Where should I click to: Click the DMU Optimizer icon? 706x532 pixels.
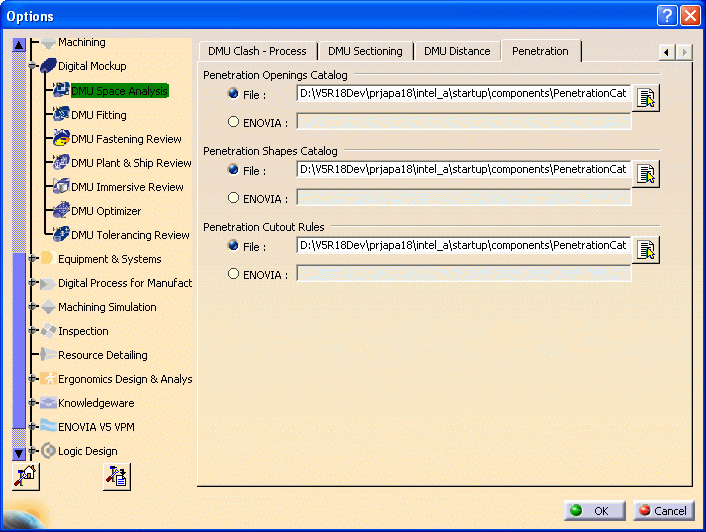click(x=59, y=211)
